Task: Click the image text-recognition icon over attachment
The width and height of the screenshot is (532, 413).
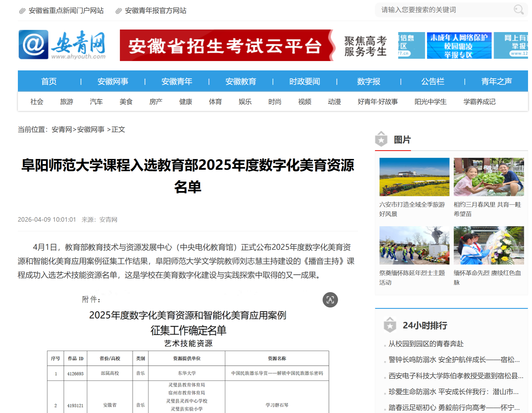Action: pyautogui.click(x=330, y=300)
